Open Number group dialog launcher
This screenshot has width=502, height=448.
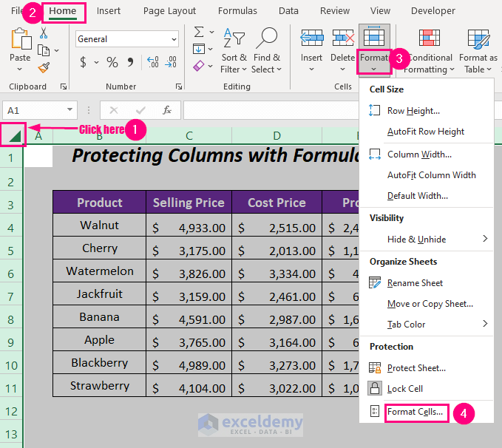[x=179, y=86]
